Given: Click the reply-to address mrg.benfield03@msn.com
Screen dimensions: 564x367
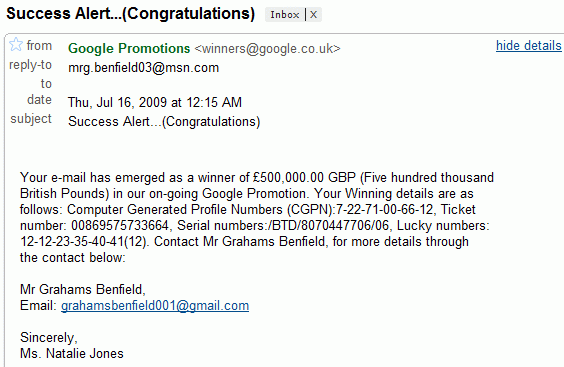Looking at the screenshot, I should click(144, 68).
